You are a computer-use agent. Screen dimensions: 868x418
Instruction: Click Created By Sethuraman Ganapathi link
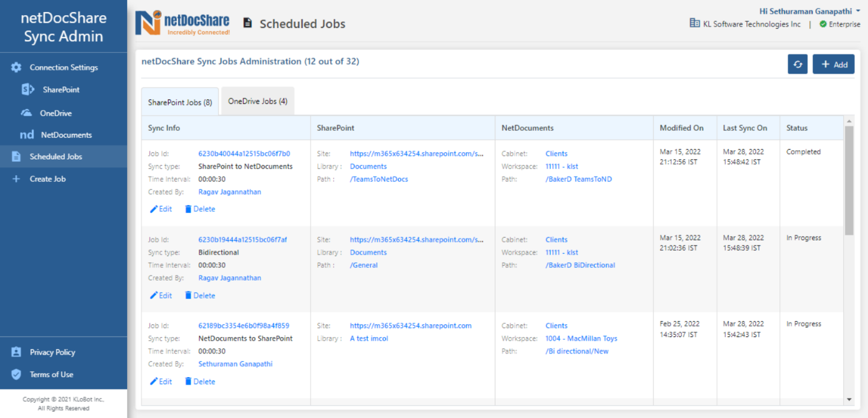pos(235,364)
